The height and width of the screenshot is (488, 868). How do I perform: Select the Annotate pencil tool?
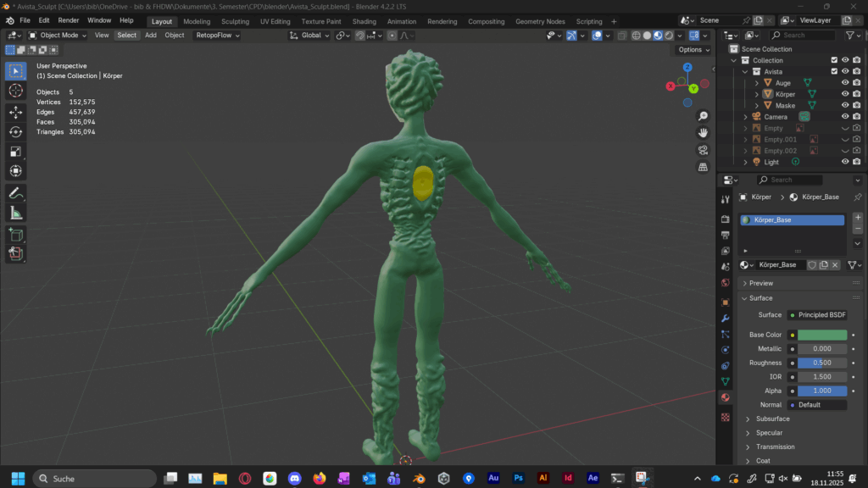pyautogui.click(x=15, y=193)
